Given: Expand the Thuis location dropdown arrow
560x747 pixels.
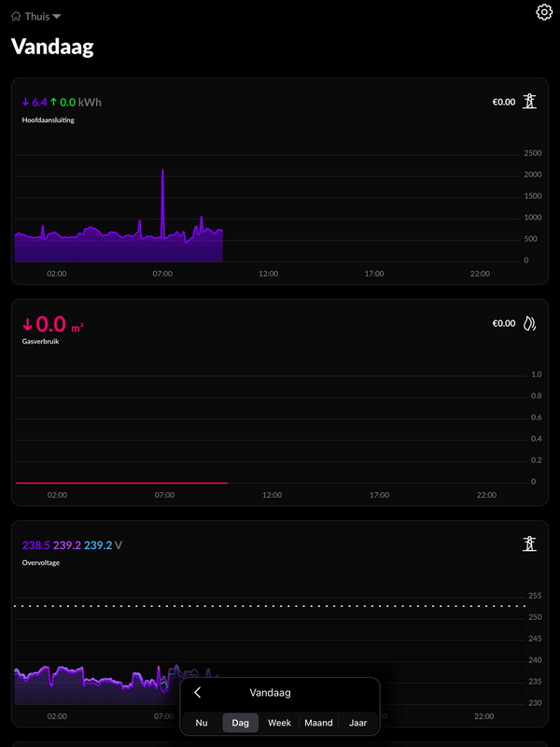Looking at the screenshot, I should tap(57, 17).
